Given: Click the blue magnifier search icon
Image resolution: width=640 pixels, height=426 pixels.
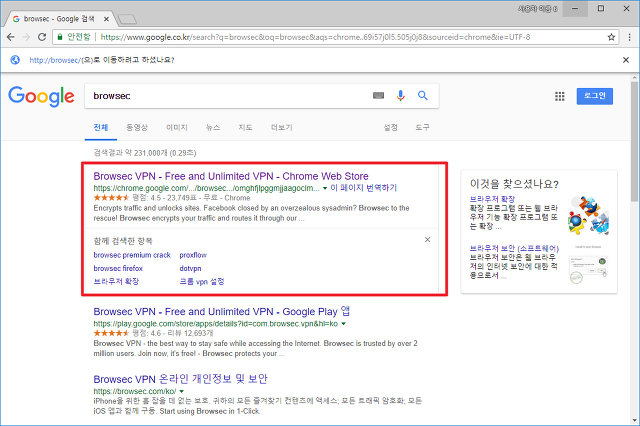Looking at the screenshot, I should (x=423, y=95).
